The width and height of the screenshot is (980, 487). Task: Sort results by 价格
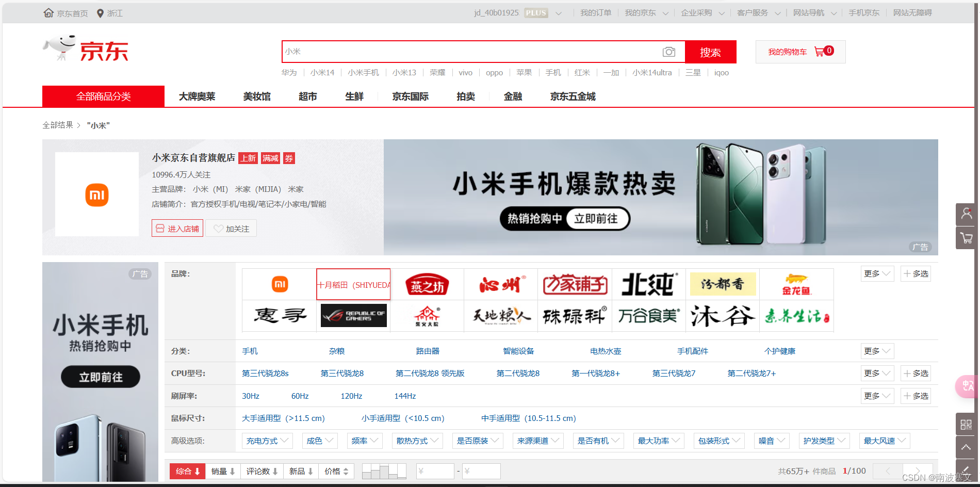pos(337,471)
